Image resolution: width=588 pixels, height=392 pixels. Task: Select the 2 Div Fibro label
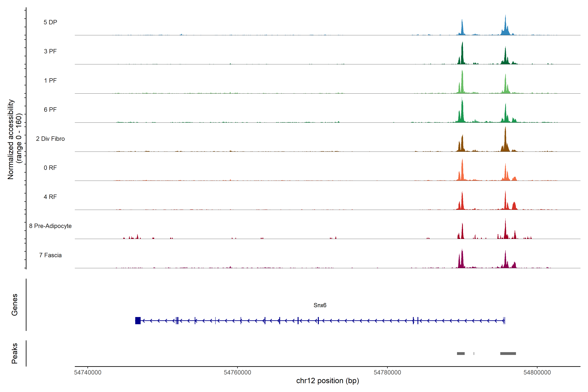click(50, 139)
